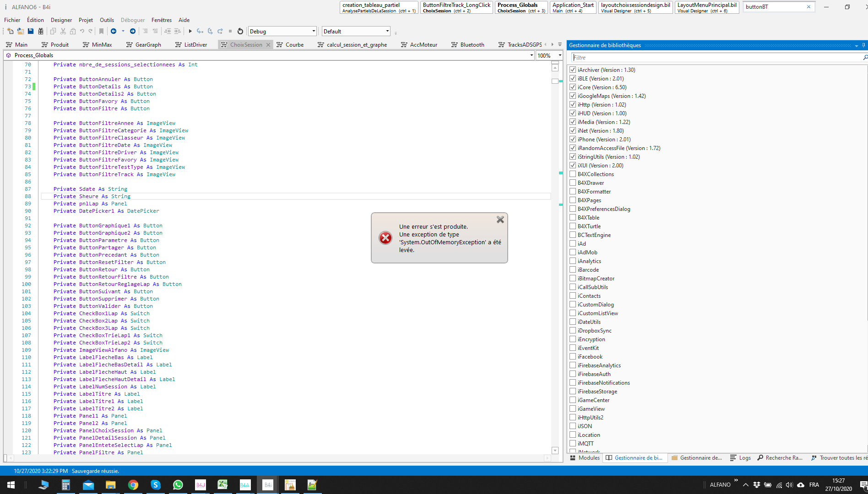Open the Modules panel tab
Image resolution: width=868 pixels, height=494 pixels.
click(x=585, y=457)
